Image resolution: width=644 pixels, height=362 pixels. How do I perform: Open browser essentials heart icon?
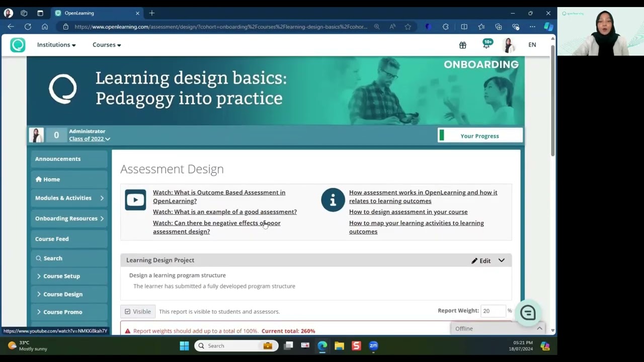[x=516, y=27]
